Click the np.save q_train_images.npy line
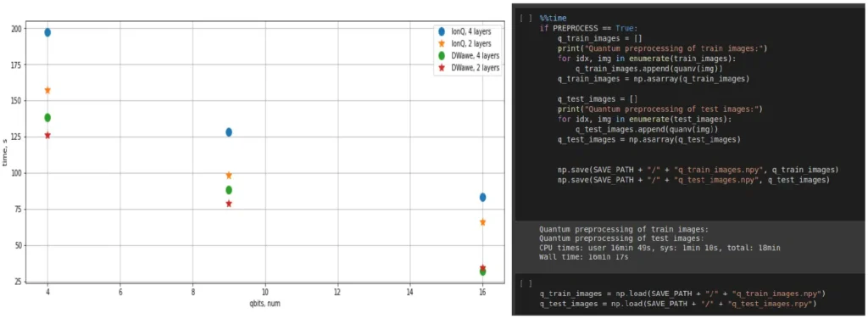The height and width of the screenshot is (319, 868). [x=698, y=170]
